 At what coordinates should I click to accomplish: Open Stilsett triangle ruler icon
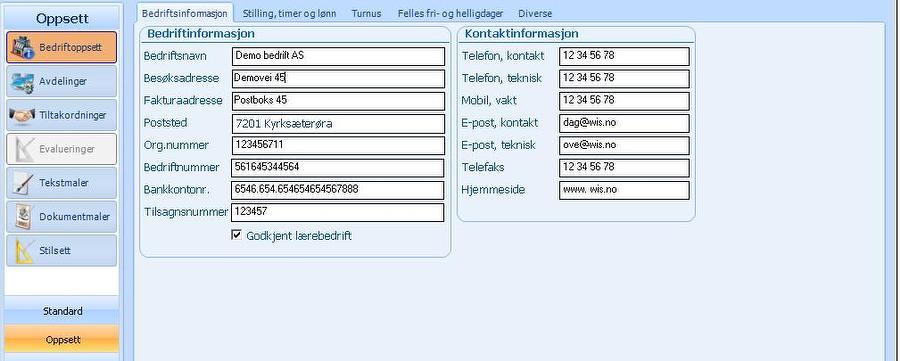(23, 251)
